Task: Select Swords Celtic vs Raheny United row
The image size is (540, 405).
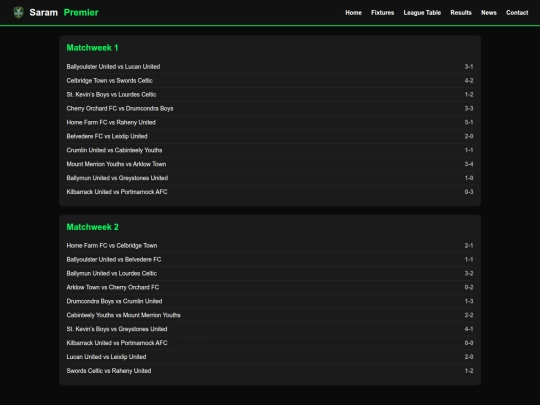Action: click(x=270, y=371)
